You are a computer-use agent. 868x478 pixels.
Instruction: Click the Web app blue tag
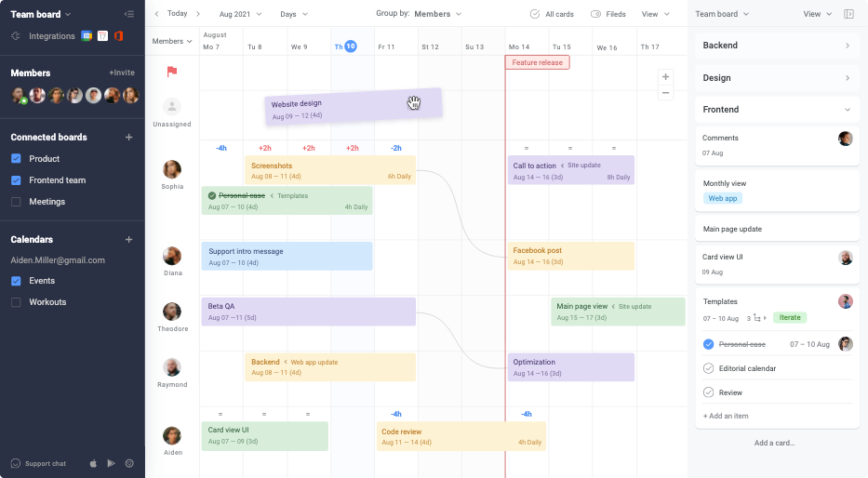(x=723, y=198)
